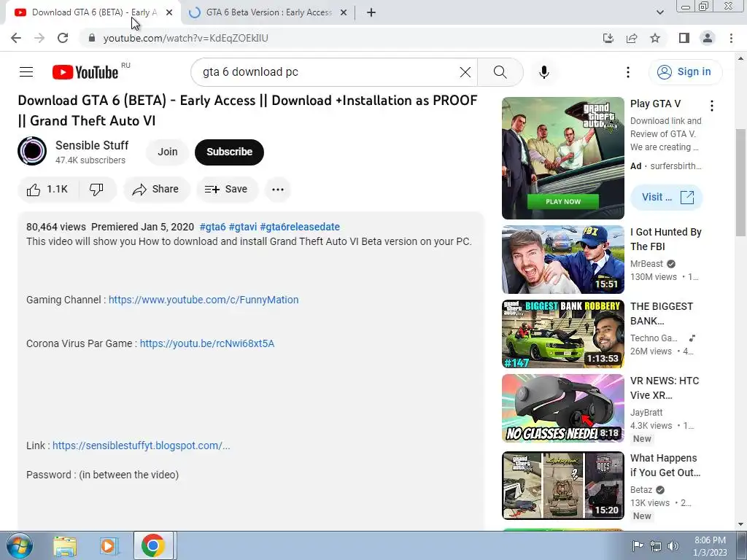The width and height of the screenshot is (747, 560).
Task: Toggle the Chrome side panel
Action: tap(684, 38)
